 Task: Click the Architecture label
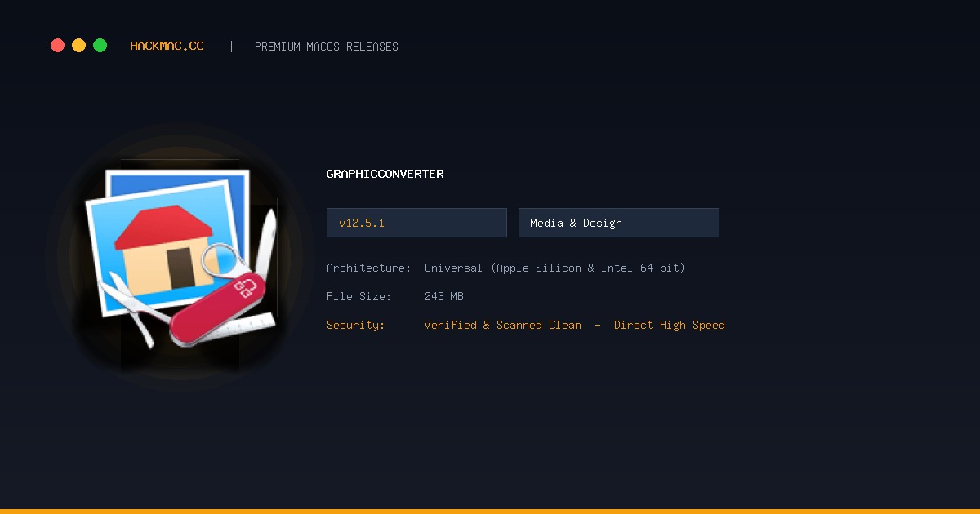coord(368,268)
